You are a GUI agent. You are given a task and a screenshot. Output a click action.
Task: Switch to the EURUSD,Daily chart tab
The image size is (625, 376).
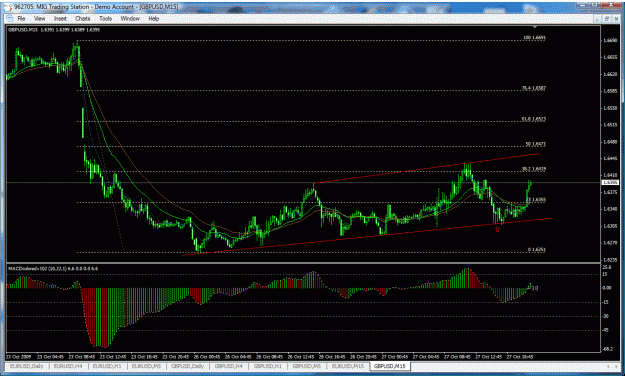(27, 366)
